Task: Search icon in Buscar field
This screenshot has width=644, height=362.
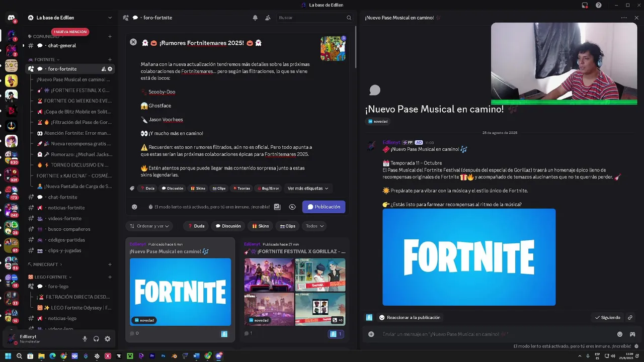Action: (x=349, y=18)
